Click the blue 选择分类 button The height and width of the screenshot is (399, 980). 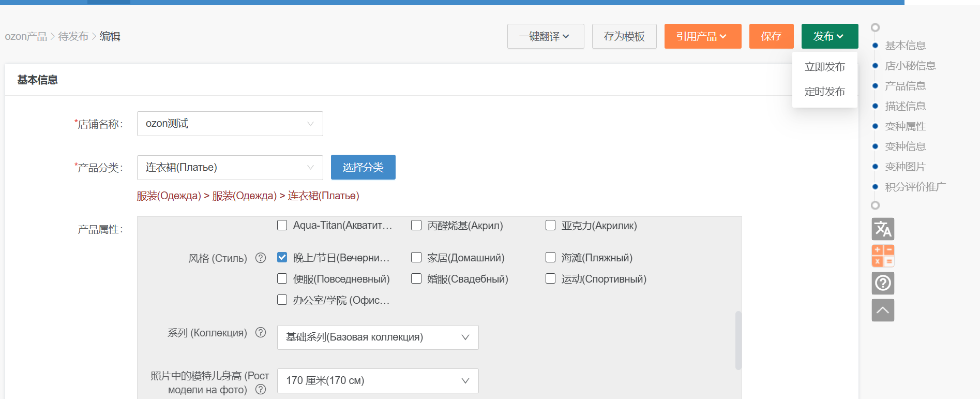(x=363, y=167)
